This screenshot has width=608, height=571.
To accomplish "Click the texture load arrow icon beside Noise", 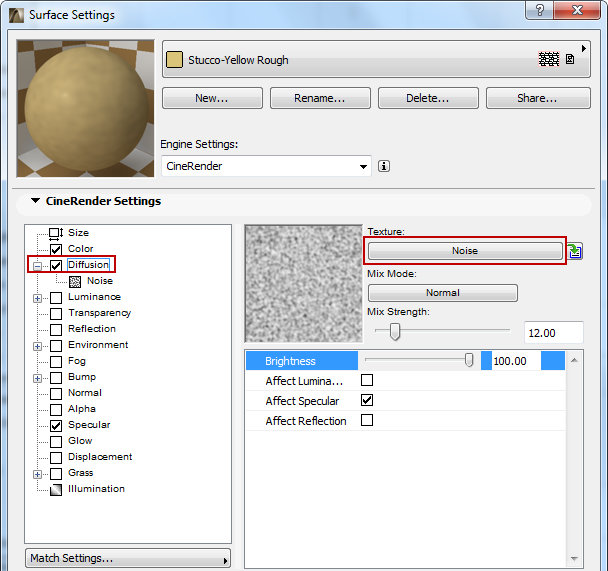I will (x=575, y=251).
